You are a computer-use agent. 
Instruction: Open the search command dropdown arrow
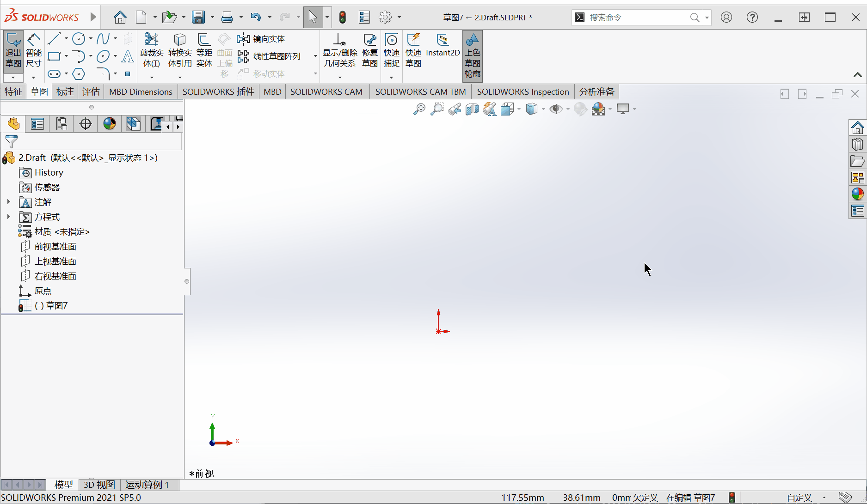pyautogui.click(x=707, y=18)
